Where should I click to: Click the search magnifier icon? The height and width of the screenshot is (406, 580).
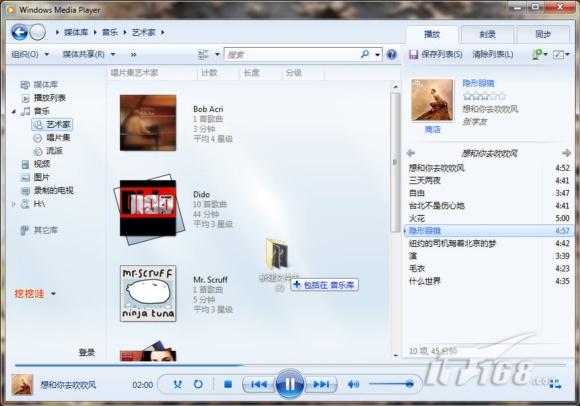click(365, 54)
